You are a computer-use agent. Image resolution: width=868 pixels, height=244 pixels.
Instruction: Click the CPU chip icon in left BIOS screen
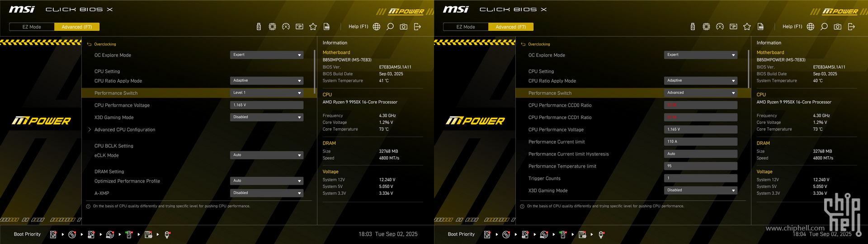click(272, 27)
